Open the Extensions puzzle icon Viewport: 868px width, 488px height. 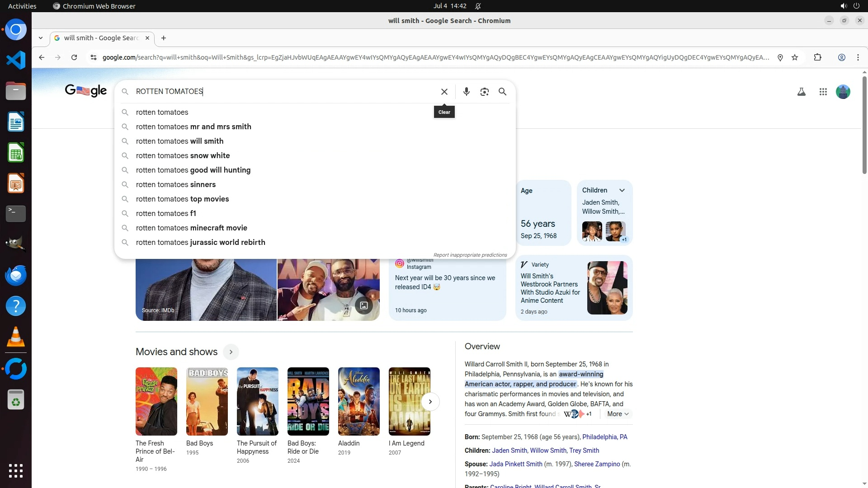tap(817, 57)
